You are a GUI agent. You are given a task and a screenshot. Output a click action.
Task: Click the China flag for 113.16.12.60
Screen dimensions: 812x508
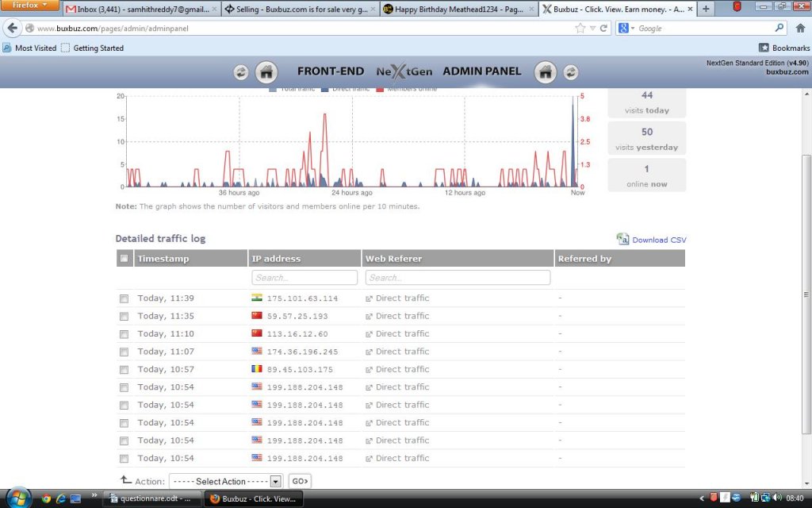coord(257,333)
